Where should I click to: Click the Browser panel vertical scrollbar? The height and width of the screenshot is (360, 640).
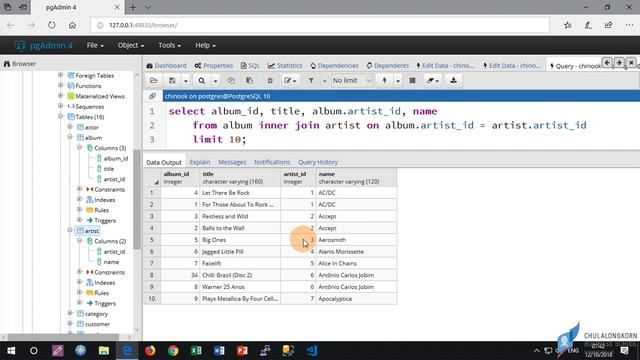[x=137, y=199]
